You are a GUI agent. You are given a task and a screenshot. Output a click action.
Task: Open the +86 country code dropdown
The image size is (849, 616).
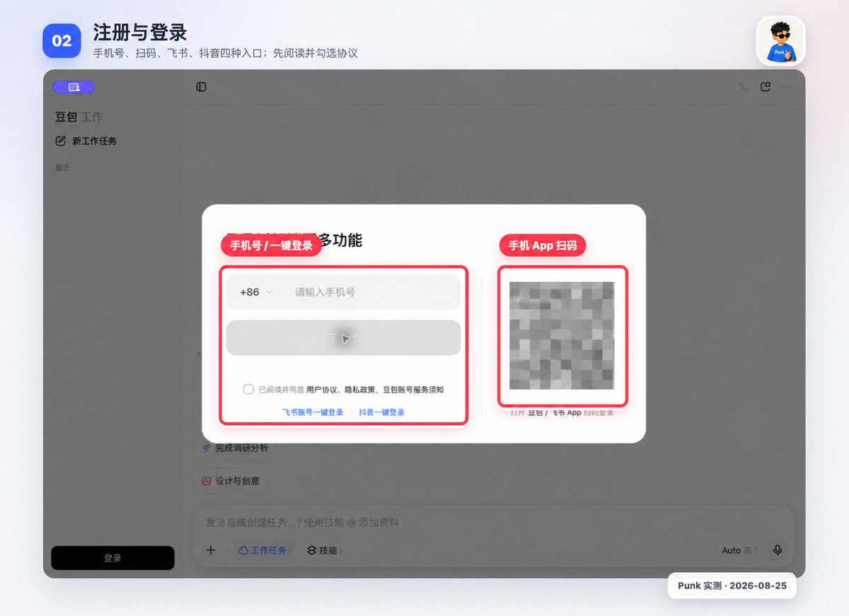pos(256,292)
